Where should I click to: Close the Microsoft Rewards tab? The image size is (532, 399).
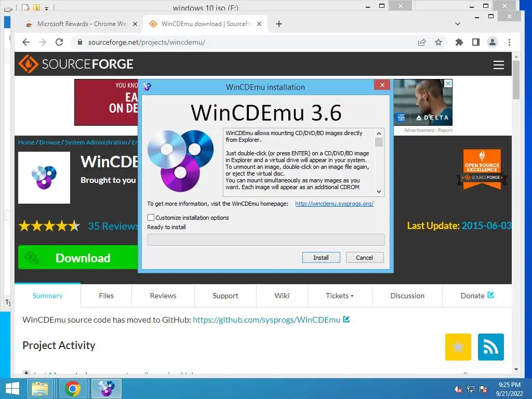[135, 24]
